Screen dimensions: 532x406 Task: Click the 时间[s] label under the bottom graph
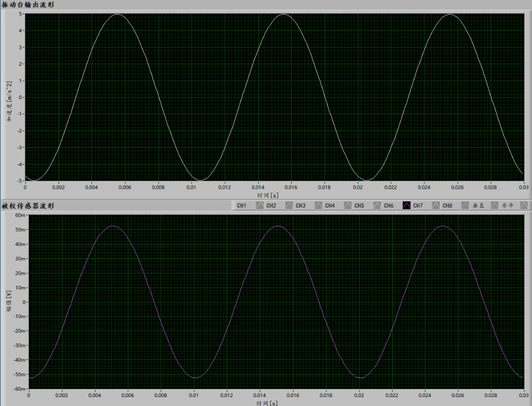coord(267,403)
